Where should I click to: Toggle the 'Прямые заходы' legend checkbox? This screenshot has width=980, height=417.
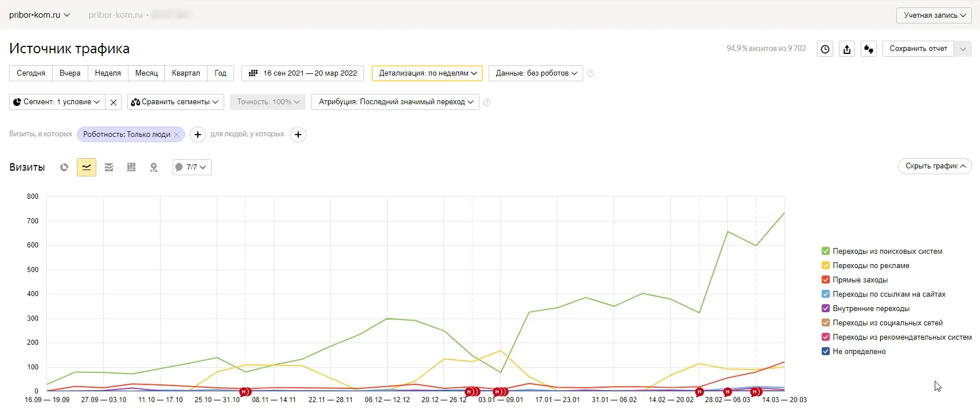826,280
